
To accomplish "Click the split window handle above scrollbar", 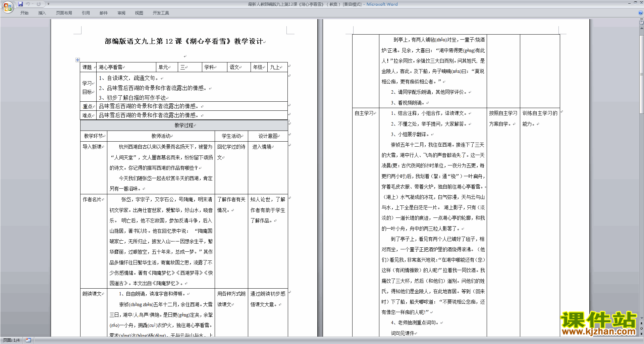I will (641, 19).
